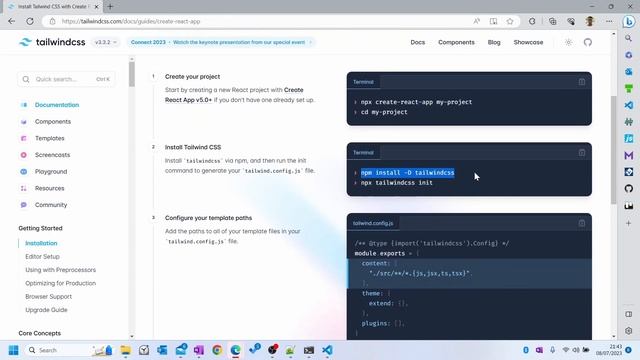Click the Screencasts sidebar icon

coord(24,155)
